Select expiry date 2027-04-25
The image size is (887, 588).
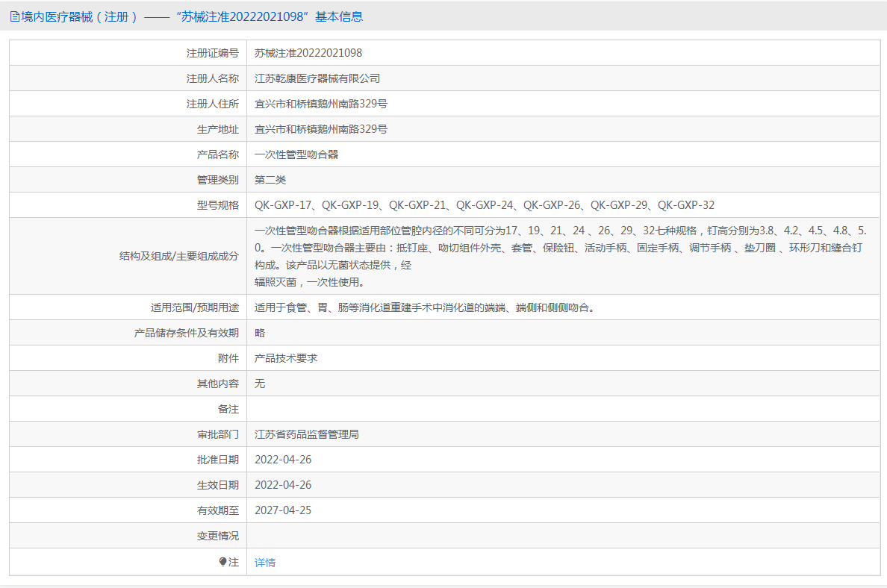pos(283,510)
